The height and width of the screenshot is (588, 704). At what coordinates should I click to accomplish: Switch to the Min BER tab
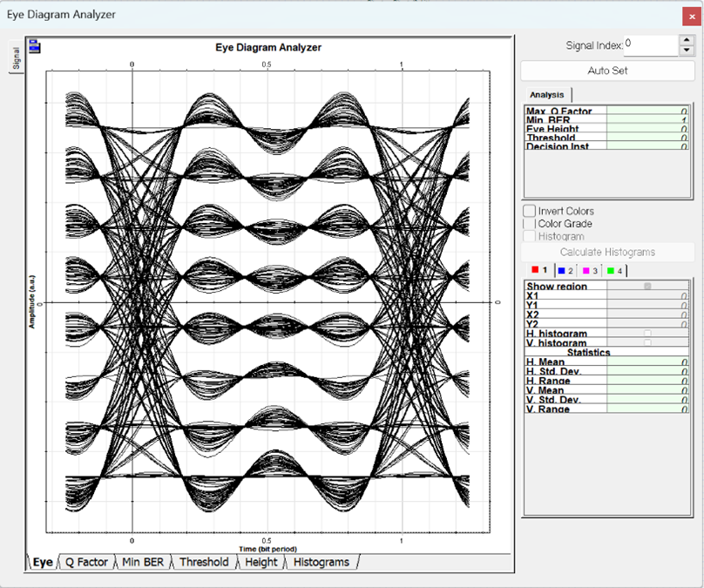coord(143,562)
